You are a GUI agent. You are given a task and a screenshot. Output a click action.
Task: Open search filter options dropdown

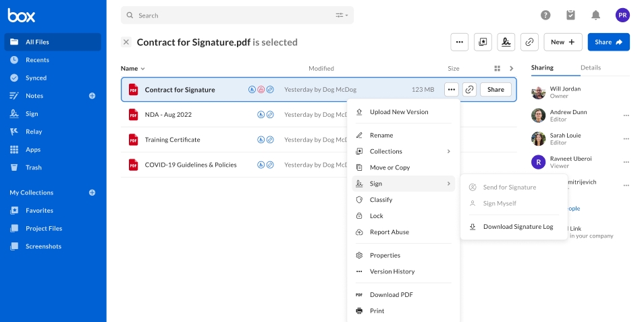[x=342, y=15]
